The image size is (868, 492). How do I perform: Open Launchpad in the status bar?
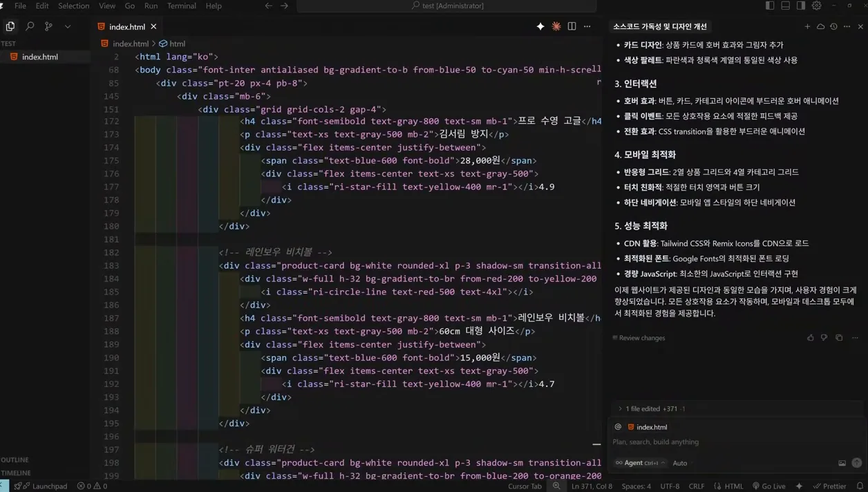point(44,486)
